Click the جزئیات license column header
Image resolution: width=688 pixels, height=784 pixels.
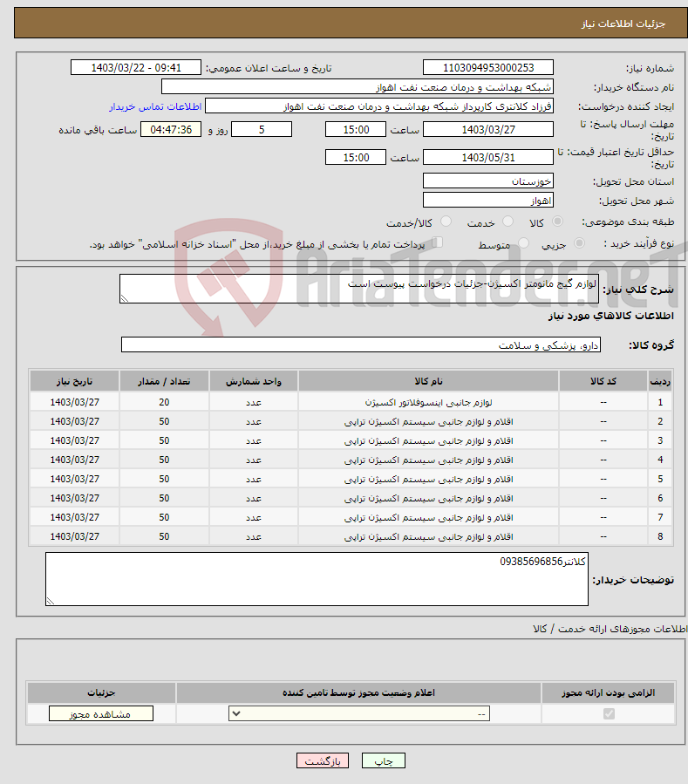[x=101, y=693]
